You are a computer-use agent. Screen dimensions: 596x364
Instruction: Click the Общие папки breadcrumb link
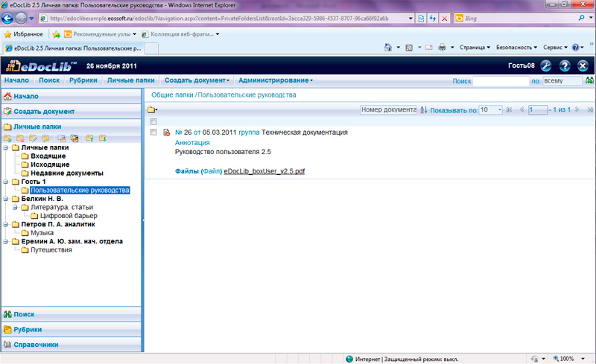172,95
